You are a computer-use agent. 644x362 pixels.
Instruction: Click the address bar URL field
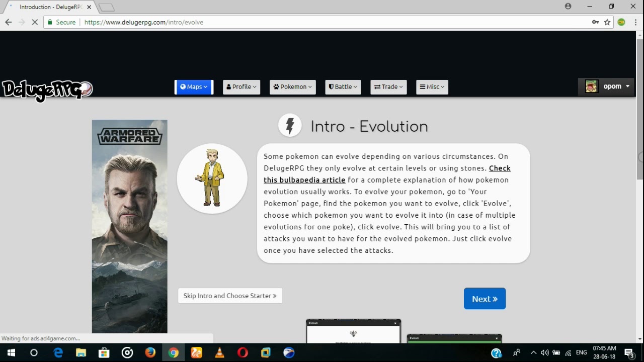pyautogui.click(x=322, y=22)
